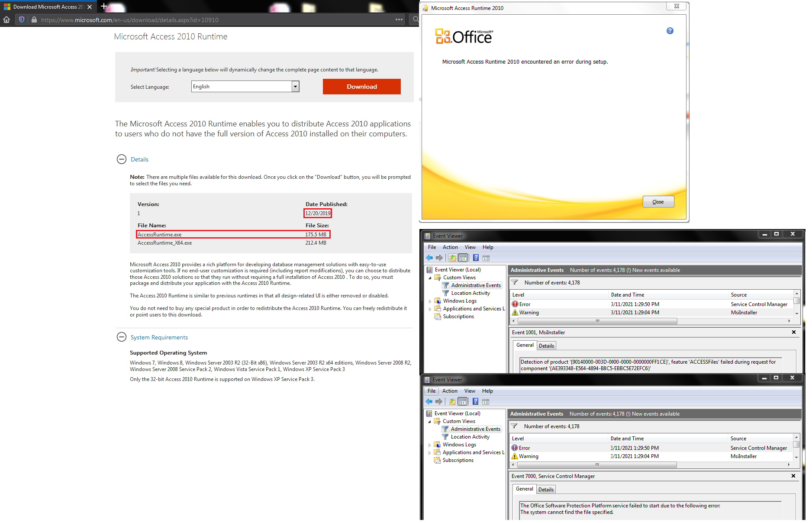Click the AccessRuntime.exe file name
This screenshot has width=812, height=523.
(160, 235)
